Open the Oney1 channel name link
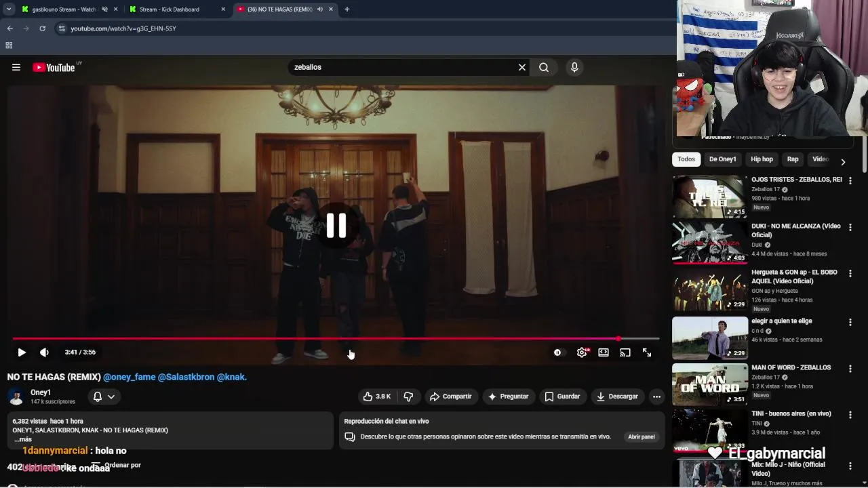 click(x=41, y=392)
